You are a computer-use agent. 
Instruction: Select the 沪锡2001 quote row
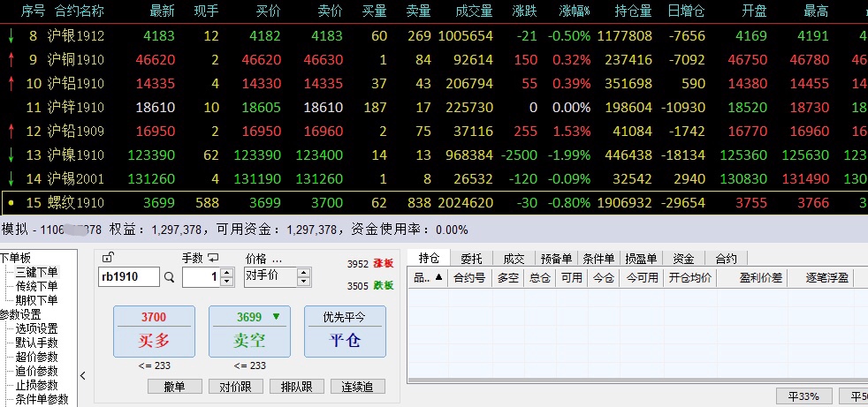pos(434,178)
